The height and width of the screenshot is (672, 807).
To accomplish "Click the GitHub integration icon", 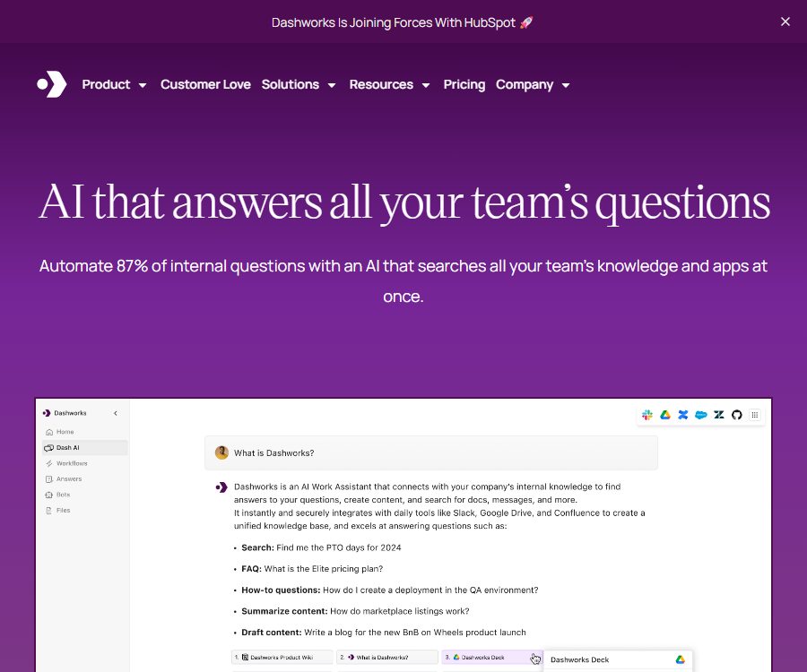I will click(736, 415).
